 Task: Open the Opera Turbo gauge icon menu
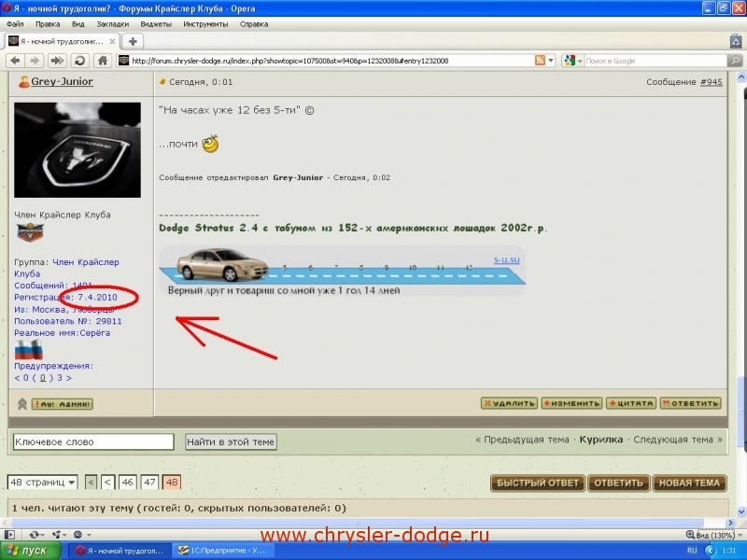[x=81, y=535]
